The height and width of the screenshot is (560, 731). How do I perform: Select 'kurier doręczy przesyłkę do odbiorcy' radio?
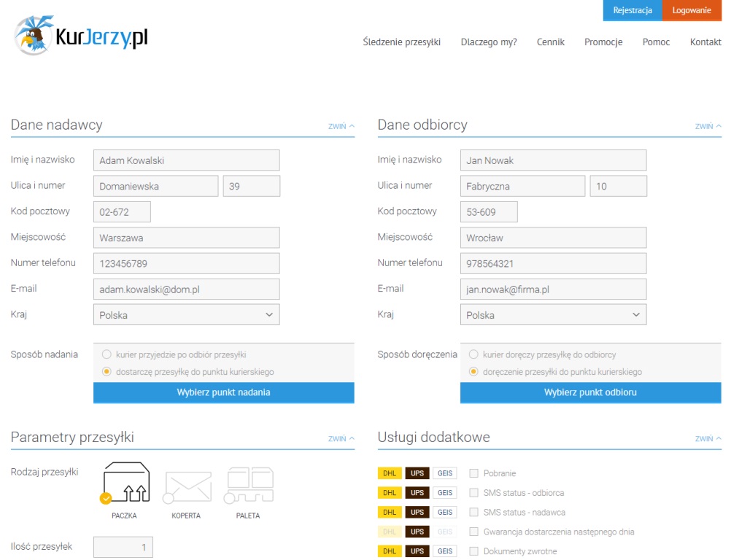[473, 354]
